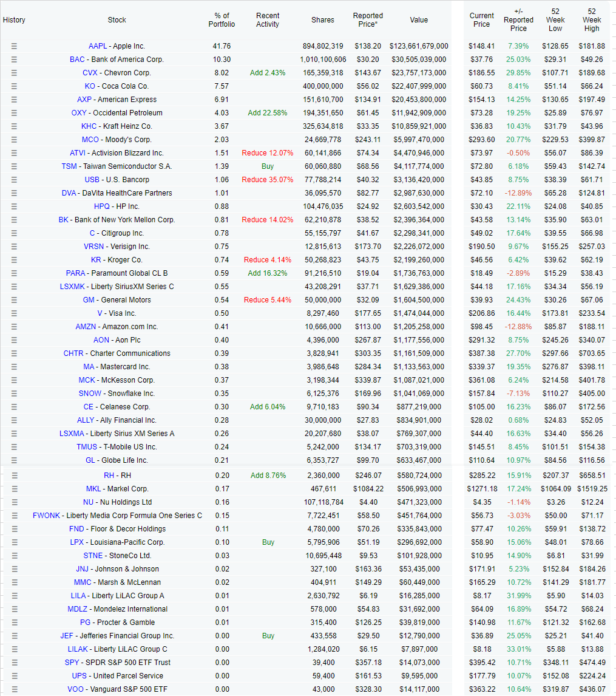Open the SPY ticker link
The image size is (616, 696).
coord(72,662)
